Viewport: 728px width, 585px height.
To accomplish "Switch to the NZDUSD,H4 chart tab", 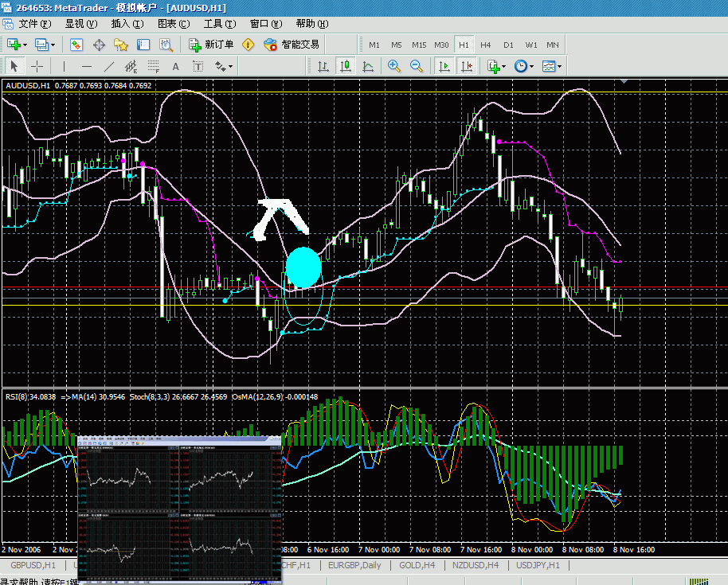I will [x=475, y=565].
